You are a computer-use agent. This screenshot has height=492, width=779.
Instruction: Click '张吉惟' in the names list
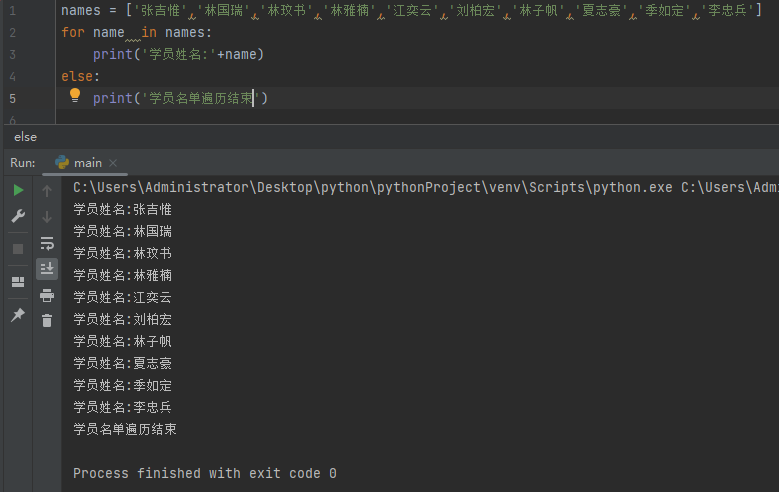tap(160, 10)
